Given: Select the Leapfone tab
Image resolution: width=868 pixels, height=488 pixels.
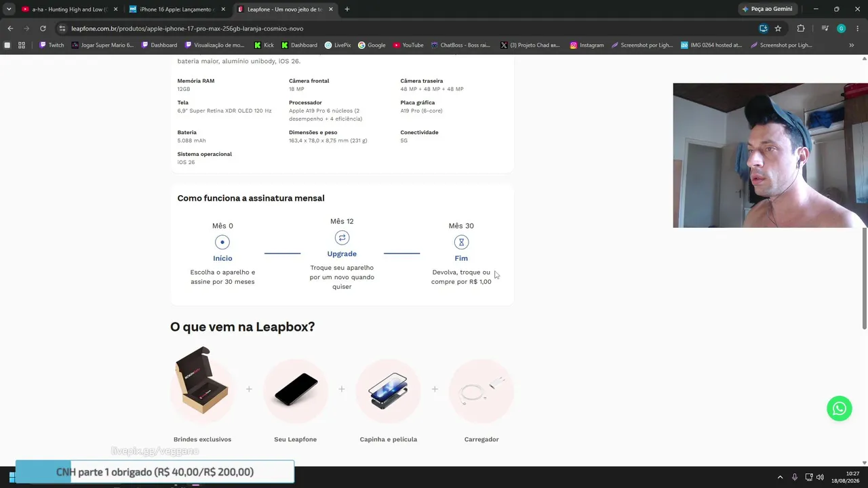Looking at the screenshot, I should pos(285,9).
